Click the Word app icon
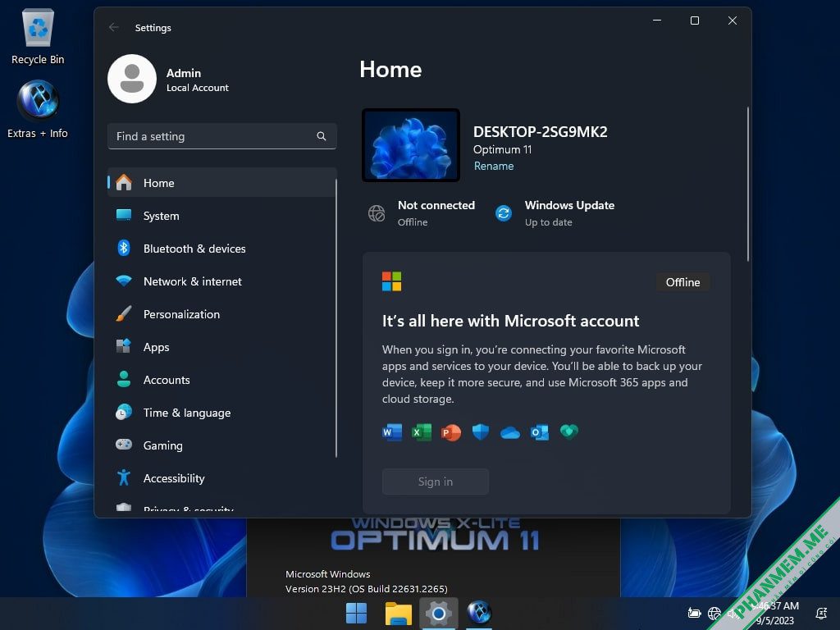 tap(392, 431)
